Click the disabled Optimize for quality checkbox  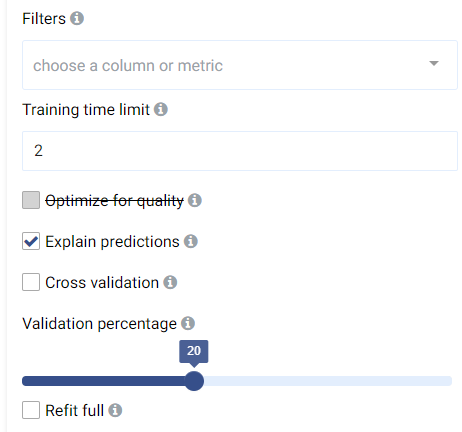click(x=31, y=200)
